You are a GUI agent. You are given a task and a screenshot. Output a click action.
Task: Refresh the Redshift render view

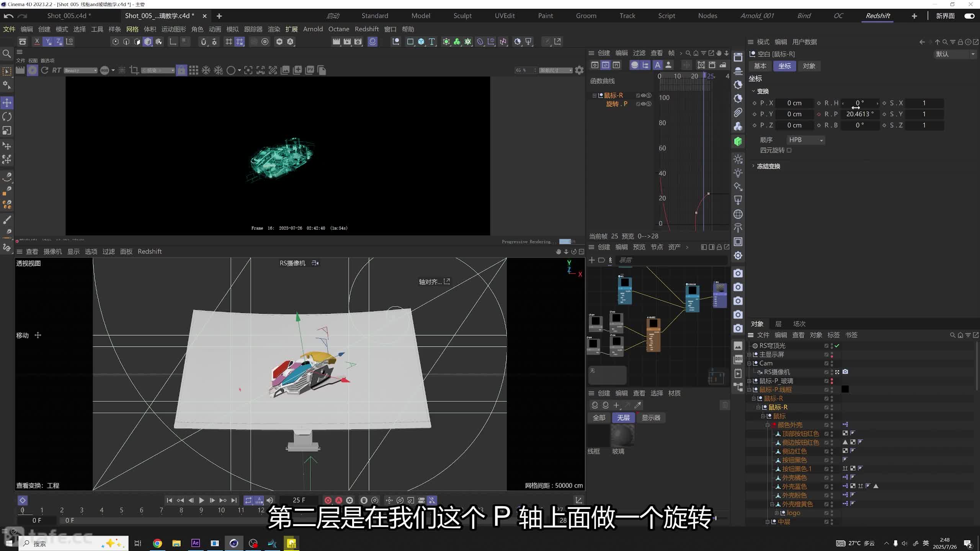click(44, 70)
